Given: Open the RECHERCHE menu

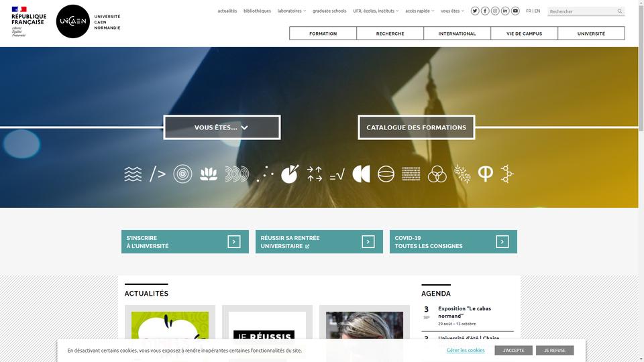Looking at the screenshot, I should coord(390,34).
